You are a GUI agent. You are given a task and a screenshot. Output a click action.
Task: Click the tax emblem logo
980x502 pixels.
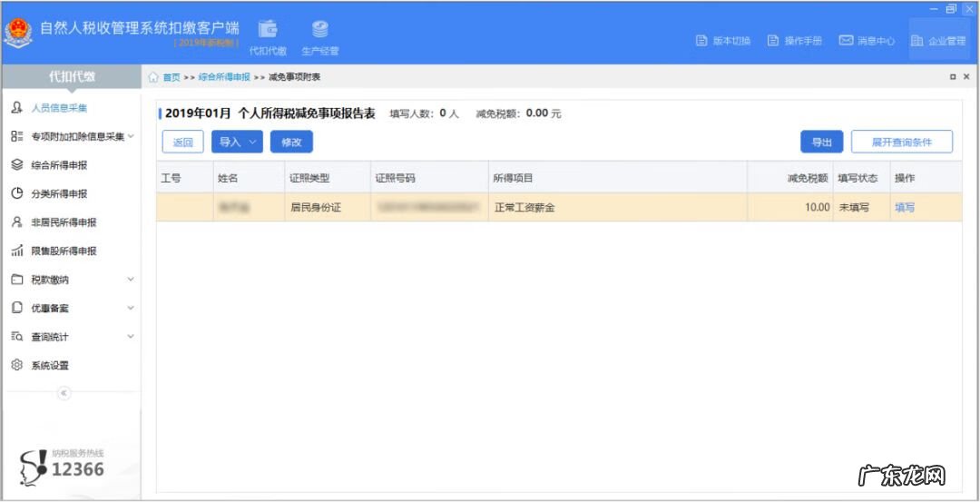coord(19,33)
